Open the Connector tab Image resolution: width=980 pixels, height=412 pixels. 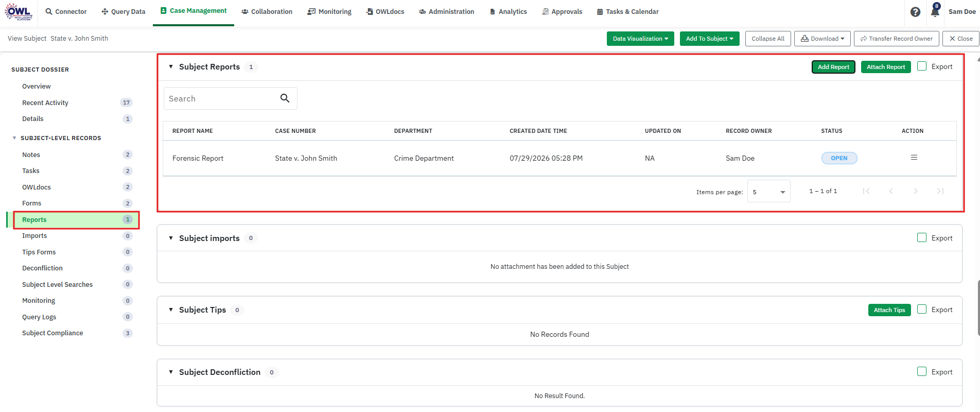(66, 11)
